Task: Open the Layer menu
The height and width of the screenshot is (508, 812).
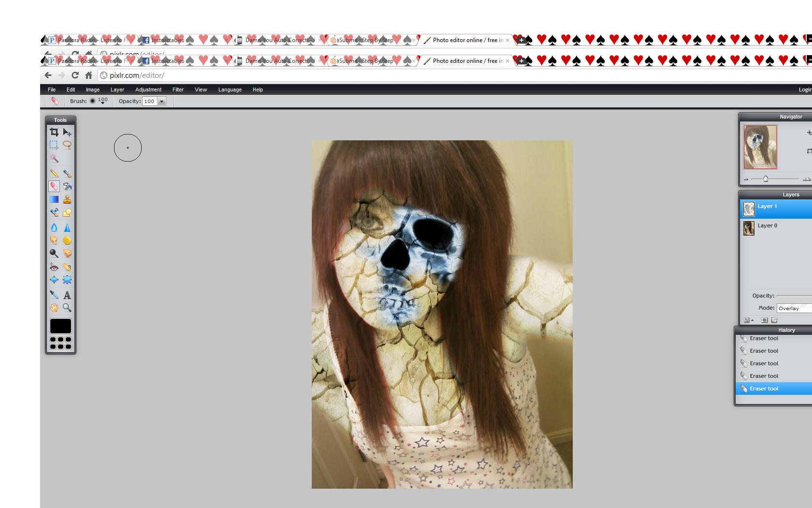Action: click(117, 90)
